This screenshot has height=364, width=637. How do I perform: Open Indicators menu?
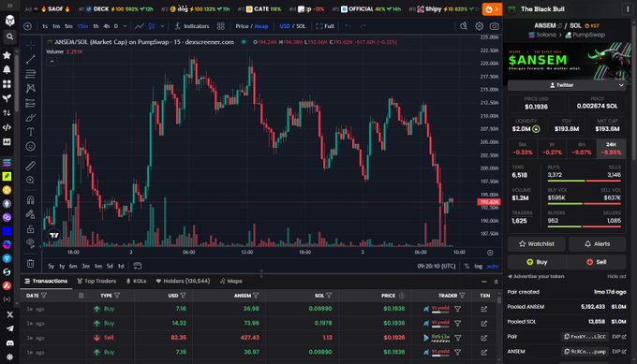pyautogui.click(x=192, y=26)
